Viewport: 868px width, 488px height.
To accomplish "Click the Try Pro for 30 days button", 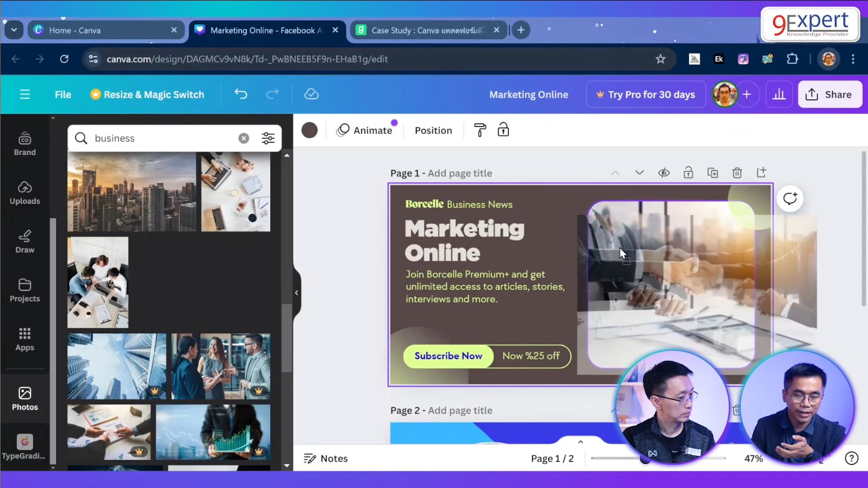I will (645, 94).
